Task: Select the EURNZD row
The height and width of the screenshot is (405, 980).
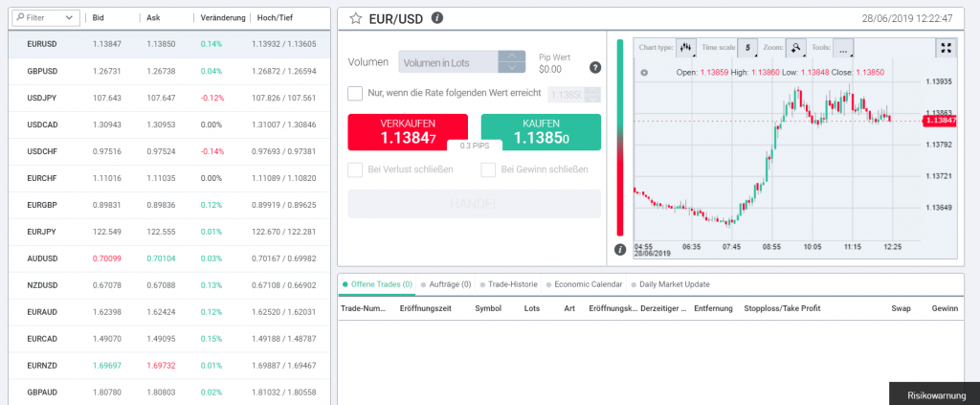Action: click(169, 367)
